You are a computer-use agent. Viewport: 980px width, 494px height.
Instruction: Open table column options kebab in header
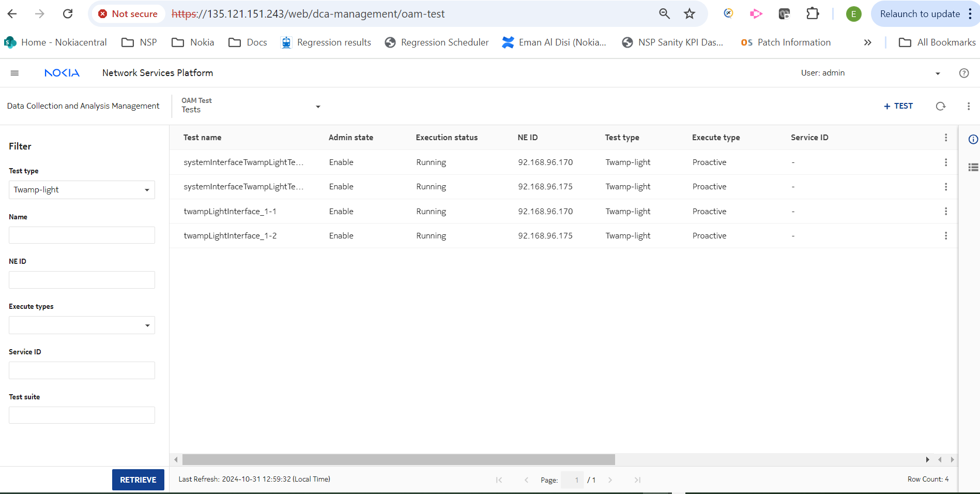click(945, 138)
